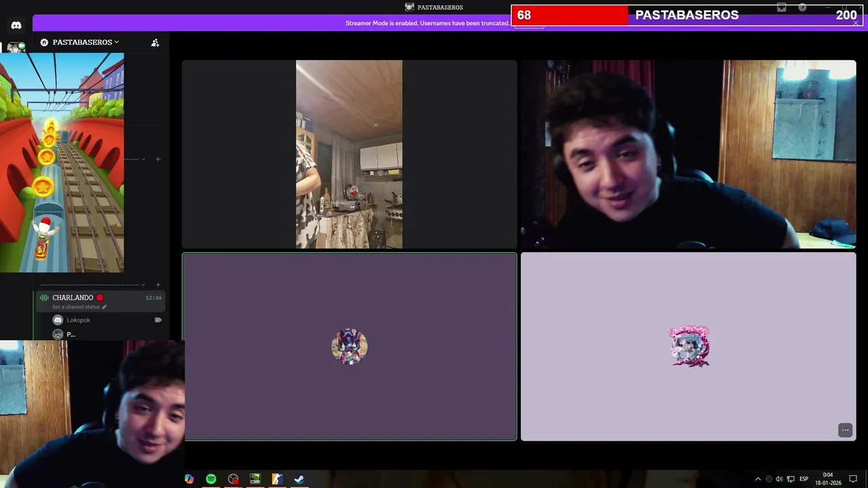
Task: Open network settings tray icon
Action: click(x=791, y=479)
